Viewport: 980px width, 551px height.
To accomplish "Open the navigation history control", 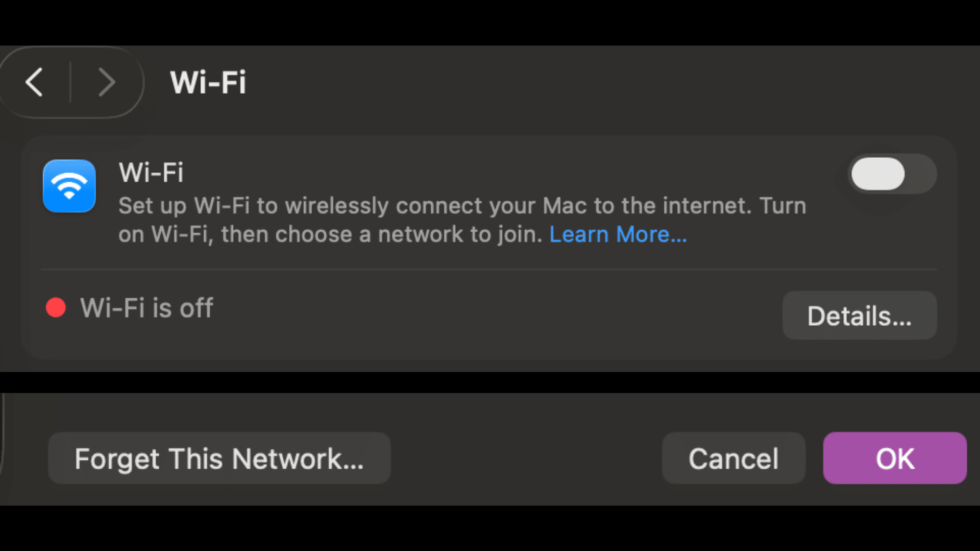I will 72,82.
